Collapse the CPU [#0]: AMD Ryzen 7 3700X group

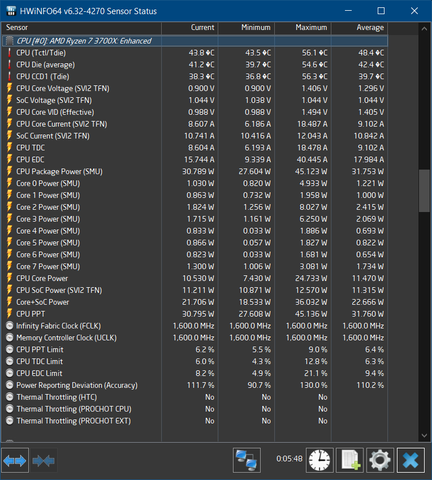[x=195, y=41]
